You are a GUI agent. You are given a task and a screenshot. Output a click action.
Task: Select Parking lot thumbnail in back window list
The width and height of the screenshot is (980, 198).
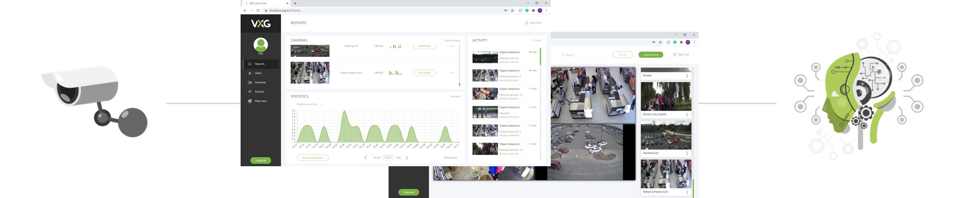[x=666, y=135]
